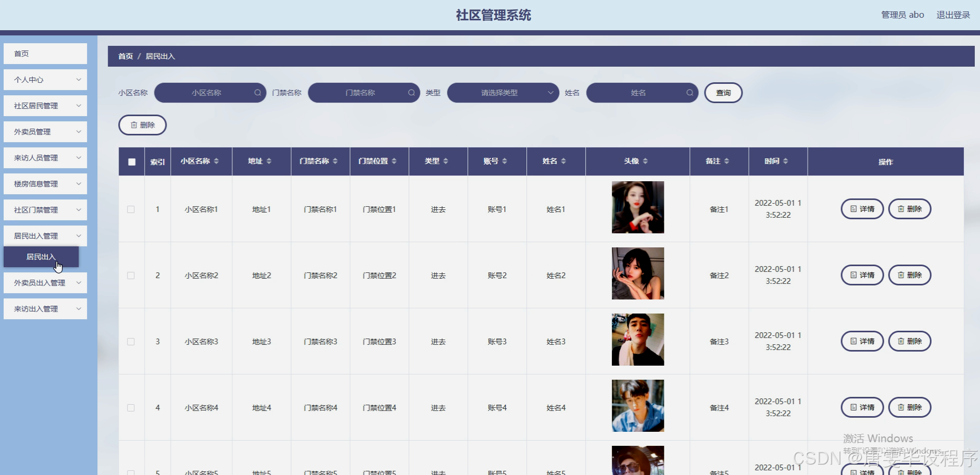The height and width of the screenshot is (475, 980).
Task: Open the 请选择类型 dropdown
Action: [503, 93]
